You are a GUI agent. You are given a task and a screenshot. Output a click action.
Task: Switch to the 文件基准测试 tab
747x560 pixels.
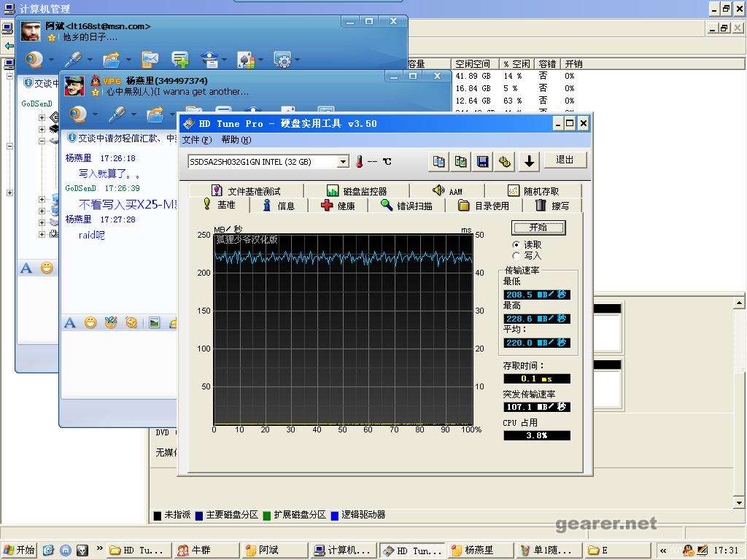tap(247, 191)
